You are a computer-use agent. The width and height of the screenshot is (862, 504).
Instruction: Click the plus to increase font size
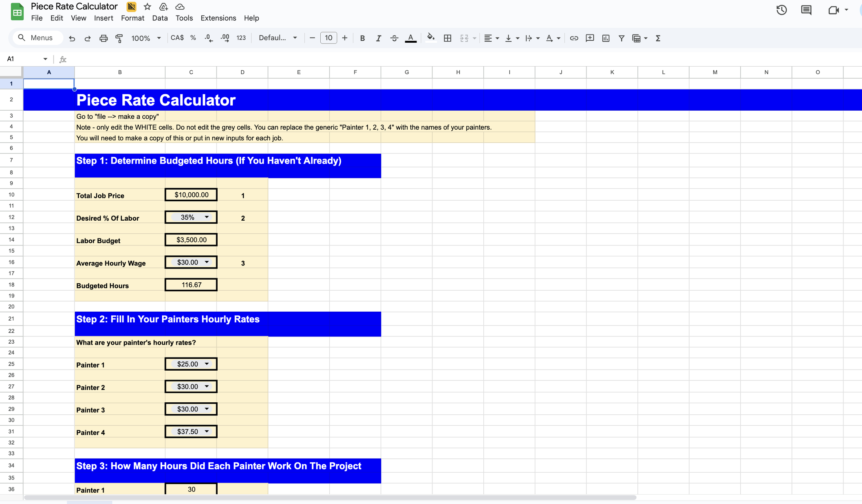tap(345, 38)
